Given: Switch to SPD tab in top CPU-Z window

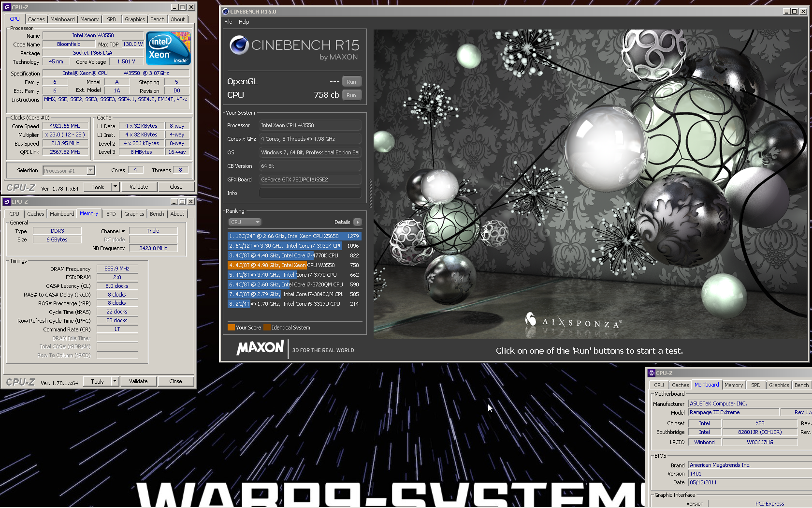Looking at the screenshot, I should point(112,19).
